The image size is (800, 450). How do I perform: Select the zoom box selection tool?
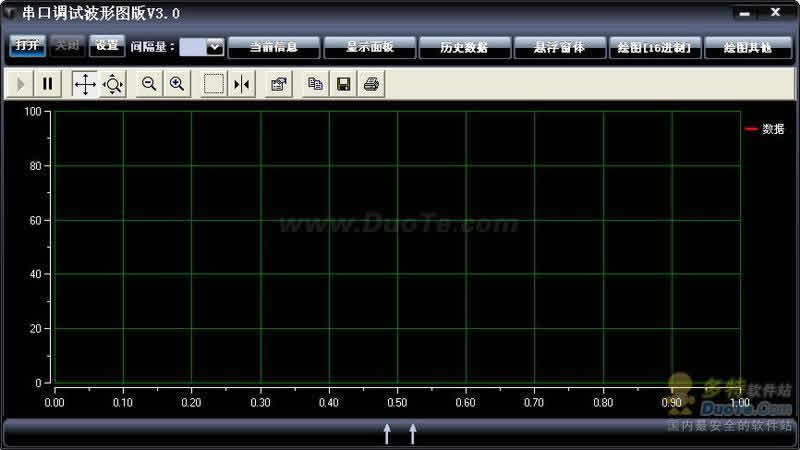click(x=213, y=85)
